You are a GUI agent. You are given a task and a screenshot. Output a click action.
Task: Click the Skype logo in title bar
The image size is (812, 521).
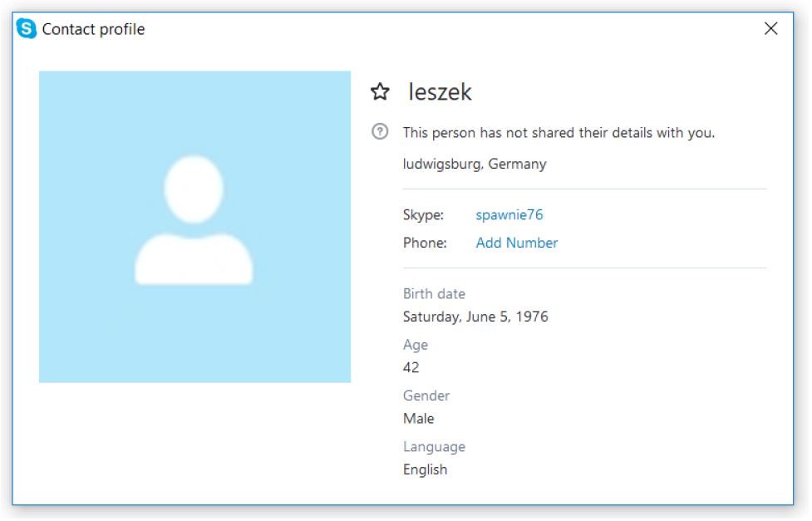click(27, 29)
